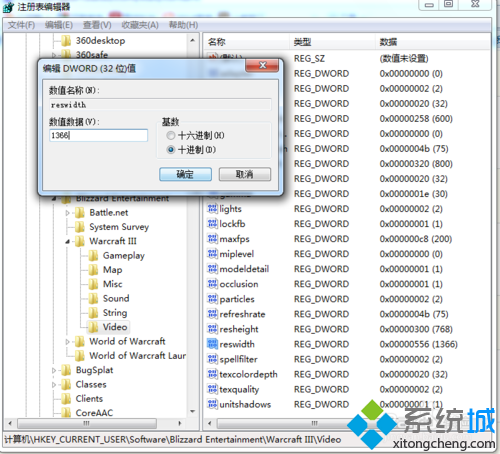This screenshot has width=500, height=454.
Task: Click the texcolordepth DWORD value icon
Action: (x=212, y=374)
